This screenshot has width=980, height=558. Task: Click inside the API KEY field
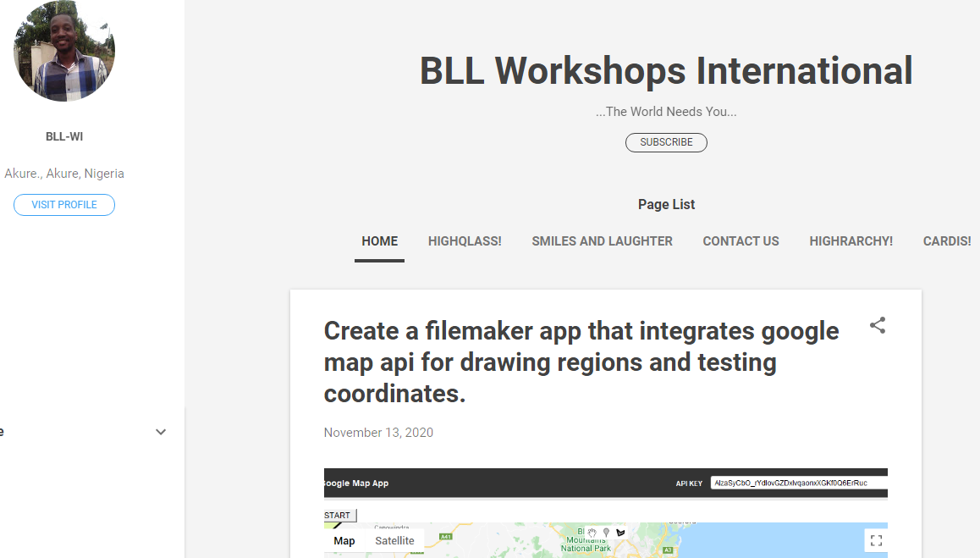[797, 483]
